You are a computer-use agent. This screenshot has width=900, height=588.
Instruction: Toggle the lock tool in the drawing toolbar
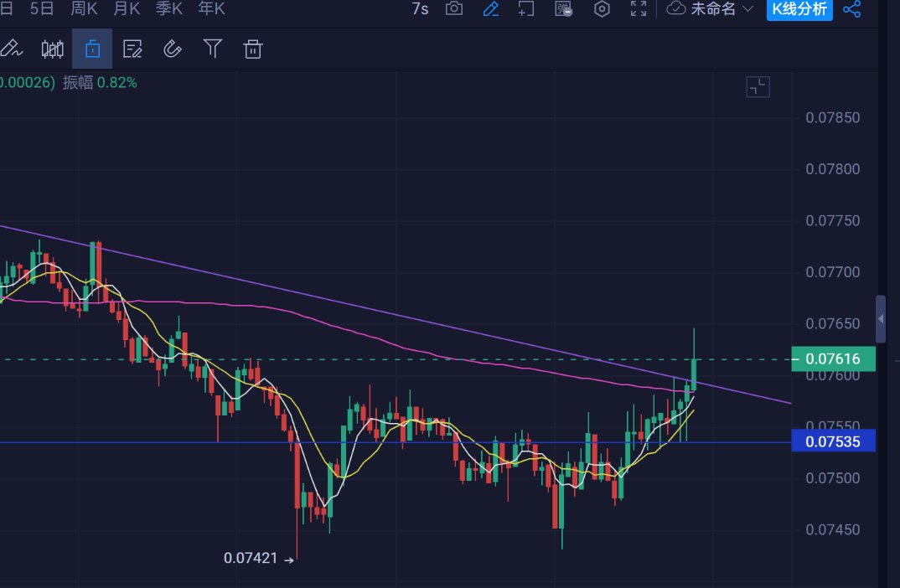point(92,49)
